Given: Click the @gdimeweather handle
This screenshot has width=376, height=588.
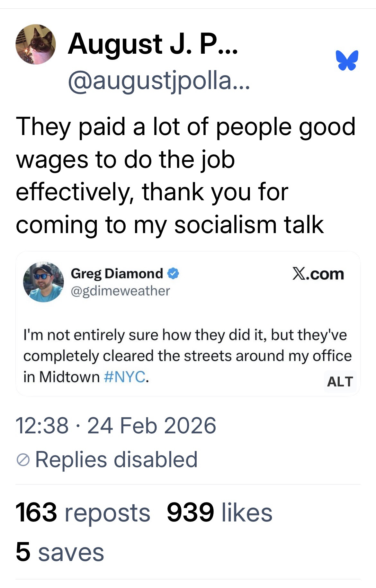Looking at the screenshot, I should [120, 291].
